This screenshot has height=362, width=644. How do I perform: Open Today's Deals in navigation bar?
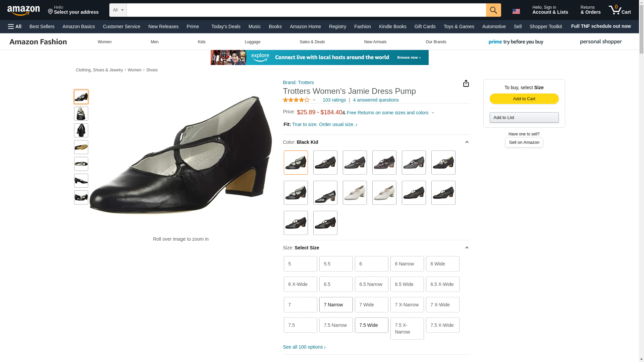point(226,26)
